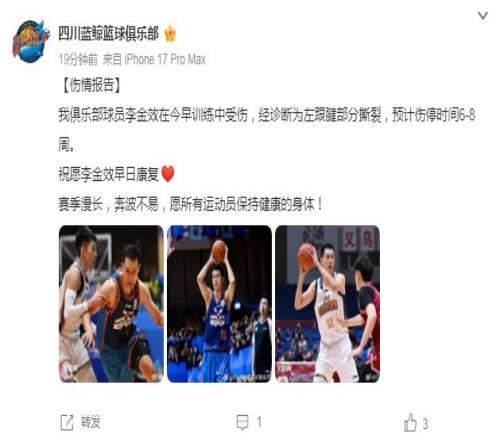Click the repost share icon
This screenshot has width=500, height=440.
point(67,422)
